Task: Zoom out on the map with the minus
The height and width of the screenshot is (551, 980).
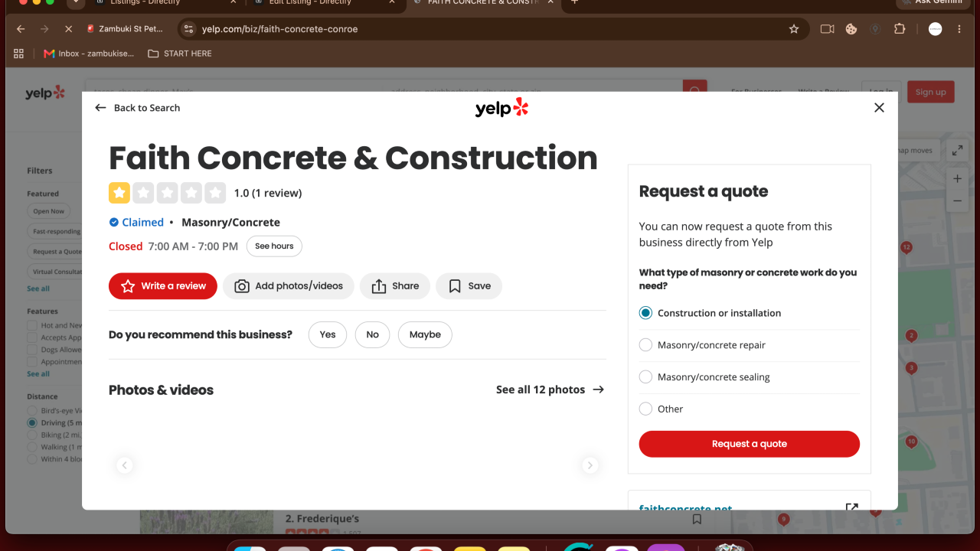Action: (957, 201)
